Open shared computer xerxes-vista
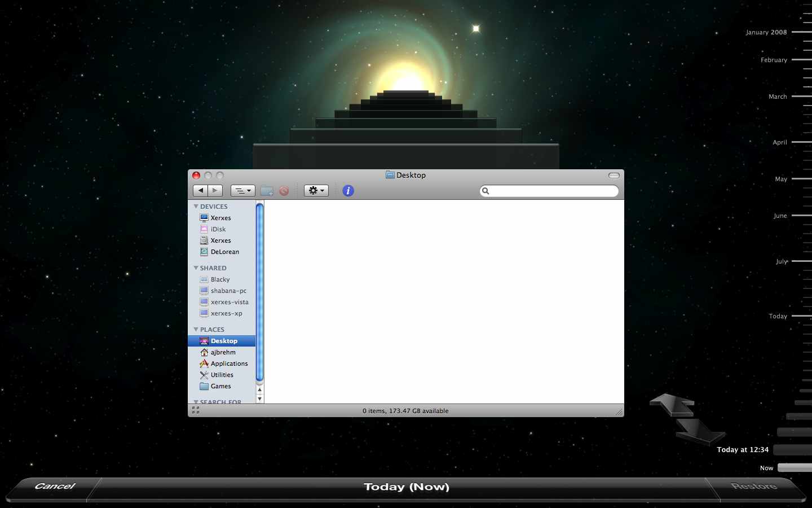812x508 pixels. [x=230, y=302]
